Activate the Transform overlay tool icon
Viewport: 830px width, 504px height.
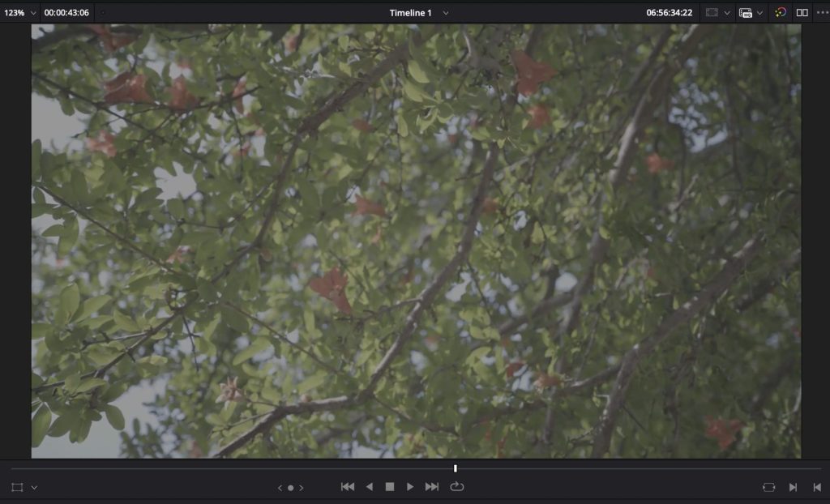pos(17,487)
